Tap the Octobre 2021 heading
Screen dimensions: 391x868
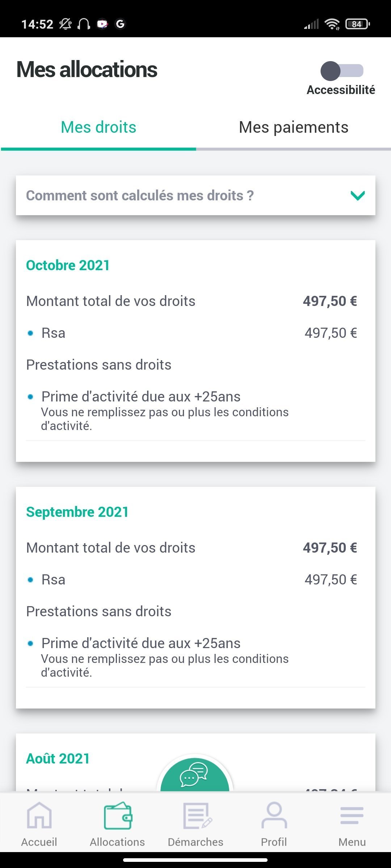point(68,265)
